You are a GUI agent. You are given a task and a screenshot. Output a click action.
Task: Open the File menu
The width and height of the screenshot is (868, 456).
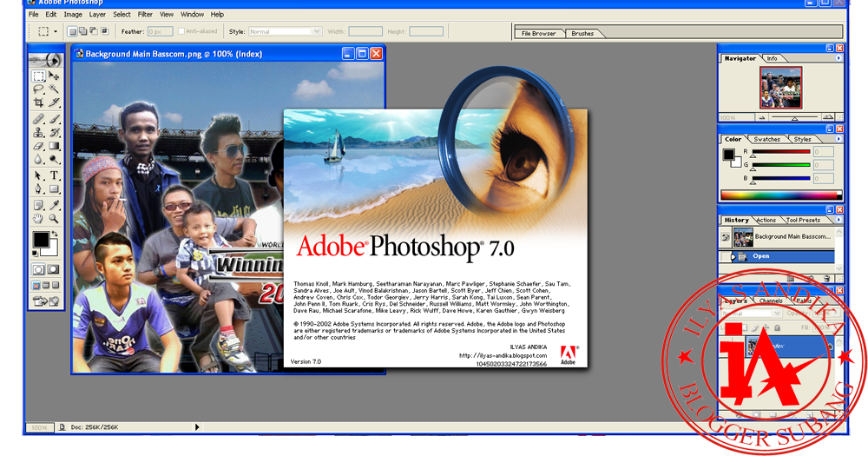click(33, 15)
